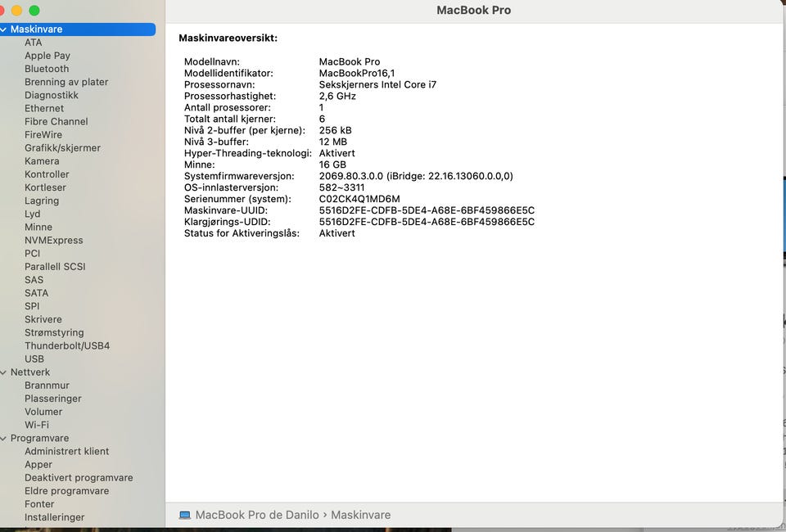Select Plasseringer
This screenshot has height=532, width=786.
pyautogui.click(x=52, y=399)
